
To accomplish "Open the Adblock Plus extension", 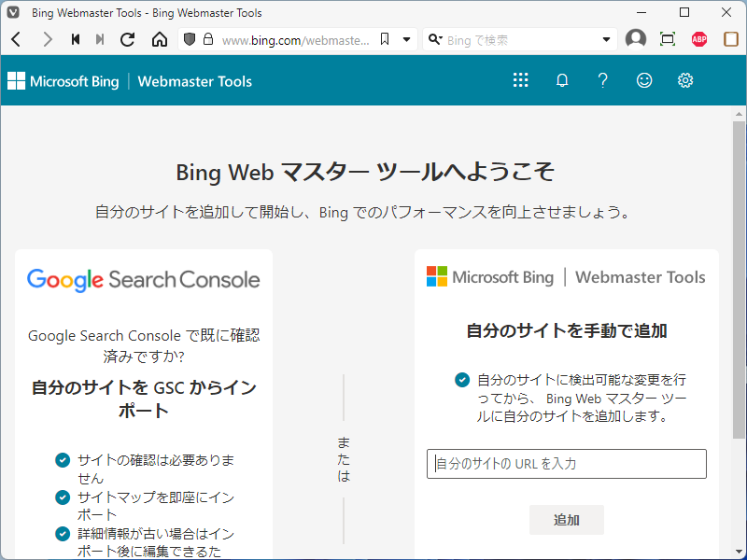I will [699, 39].
